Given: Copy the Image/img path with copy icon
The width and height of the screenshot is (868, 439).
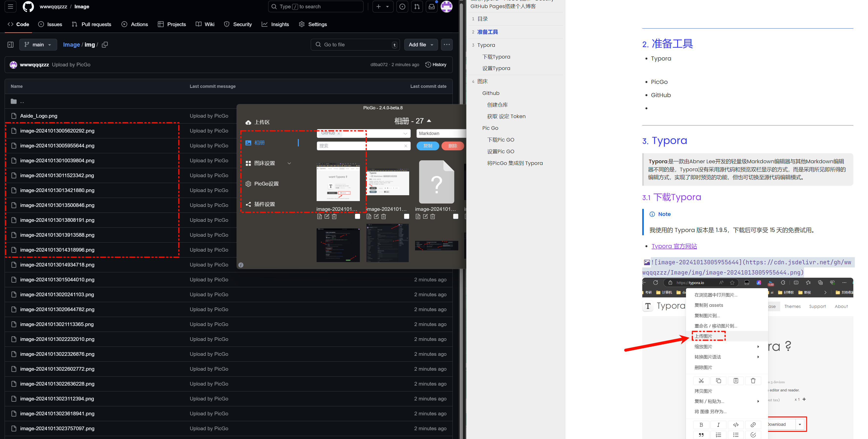Looking at the screenshot, I should (105, 44).
